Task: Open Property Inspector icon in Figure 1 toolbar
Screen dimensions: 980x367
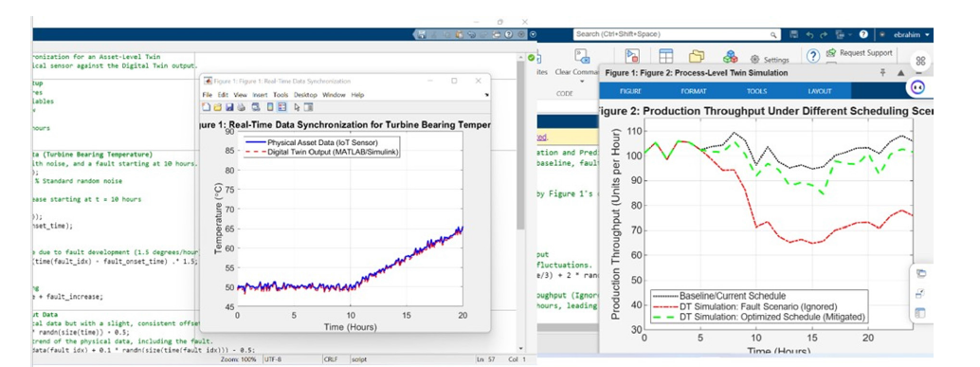Action: 308,107
